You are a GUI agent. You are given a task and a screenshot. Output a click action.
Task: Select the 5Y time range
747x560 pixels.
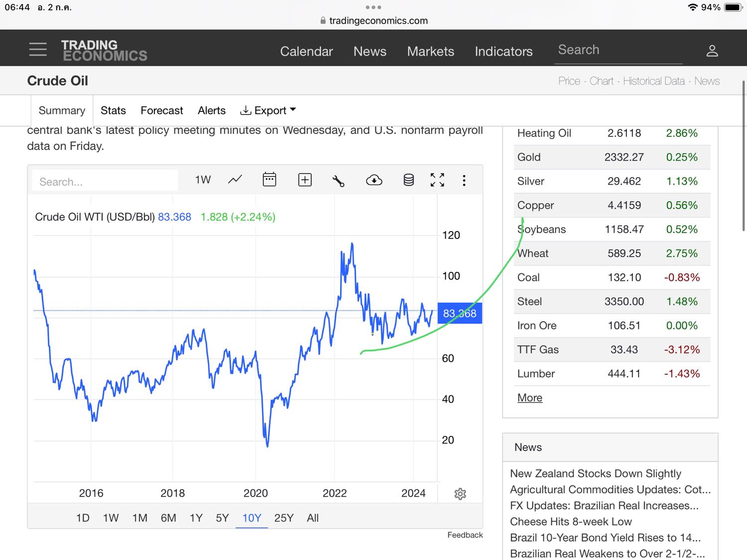click(x=222, y=518)
